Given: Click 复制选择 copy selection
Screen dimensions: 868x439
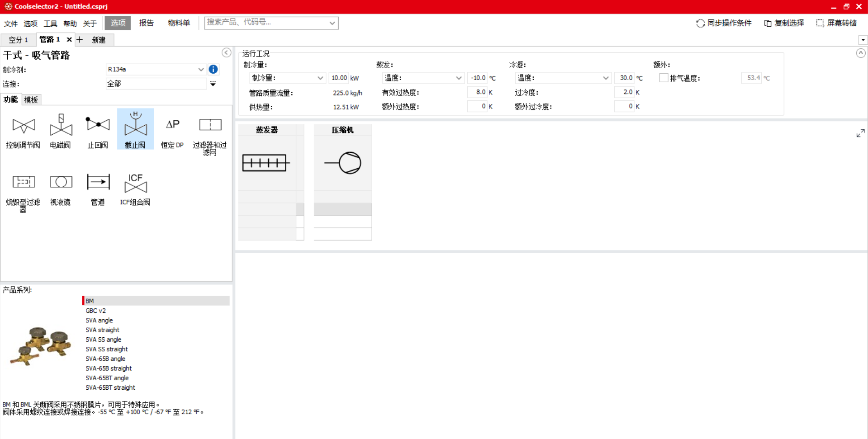Looking at the screenshot, I should [784, 23].
